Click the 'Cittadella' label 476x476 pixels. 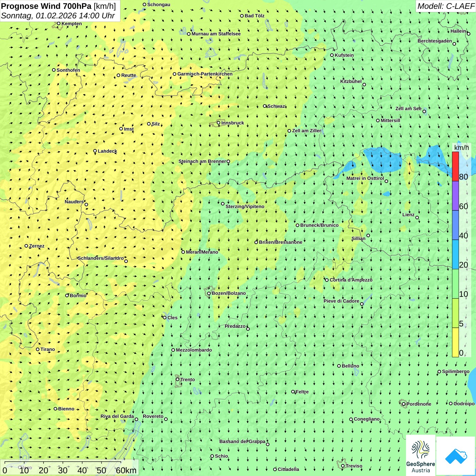pyautogui.click(x=288, y=469)
